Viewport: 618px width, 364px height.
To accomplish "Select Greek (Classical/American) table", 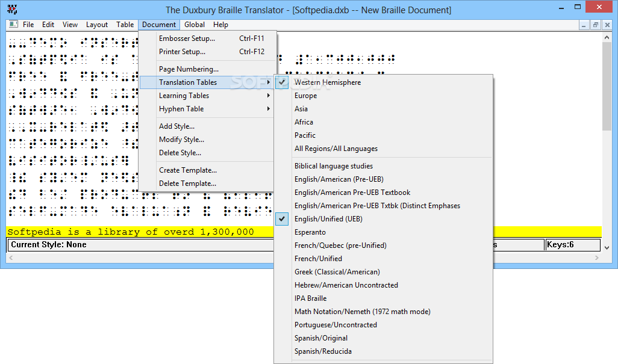I will pos(383,272).
